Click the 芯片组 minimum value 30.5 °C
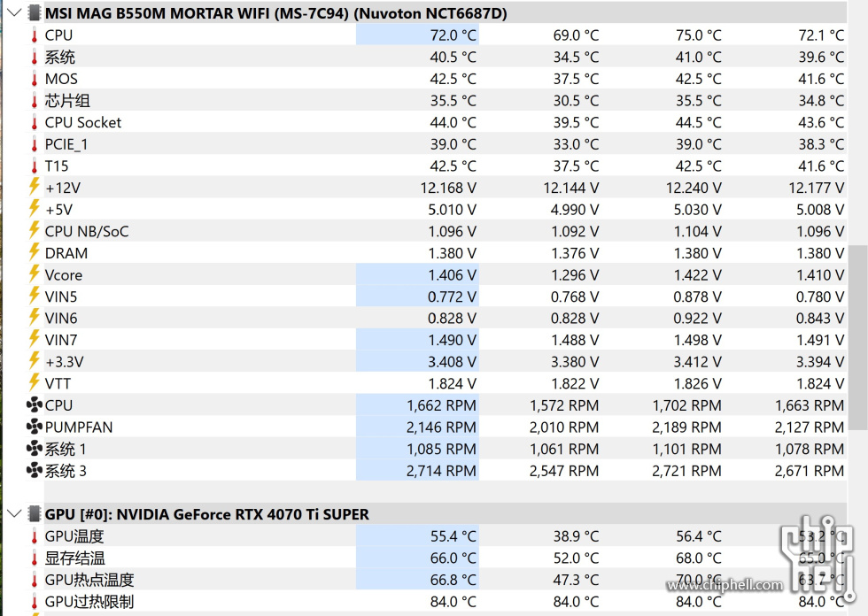The height and width of the screenshot is (616, 868). pos(576,101)
